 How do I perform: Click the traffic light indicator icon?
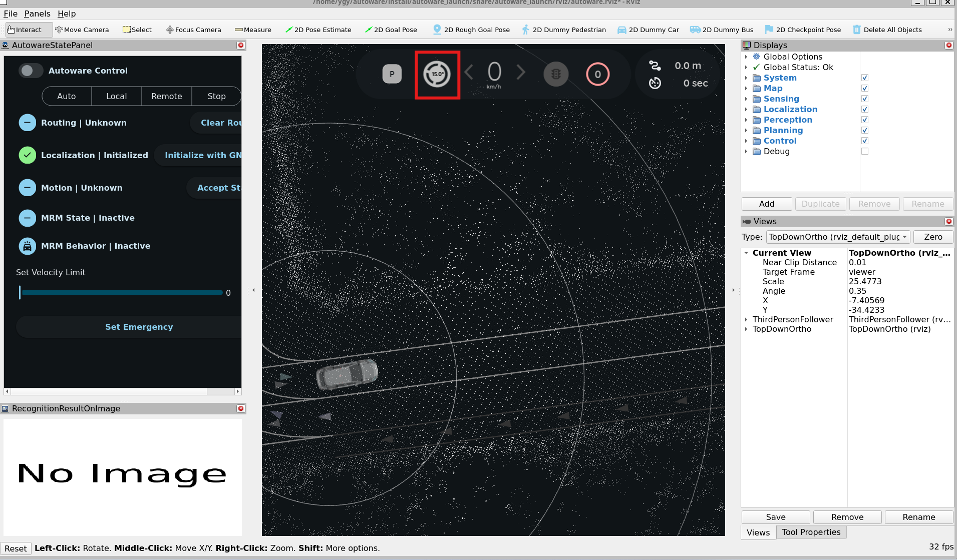pyautogui.click(x=556, y=74)
